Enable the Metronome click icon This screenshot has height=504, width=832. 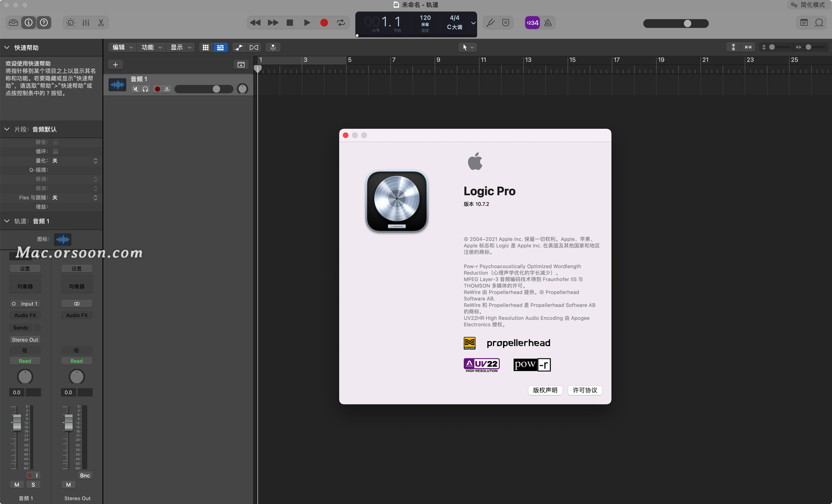pos(548,23)
